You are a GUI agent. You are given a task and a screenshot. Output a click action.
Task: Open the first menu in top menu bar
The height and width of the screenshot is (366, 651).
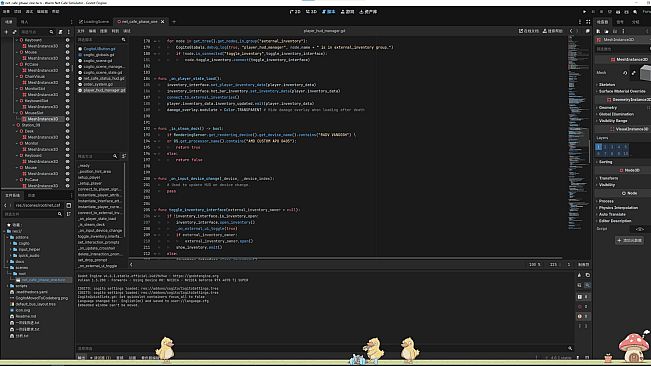click(x=6, y=12)
